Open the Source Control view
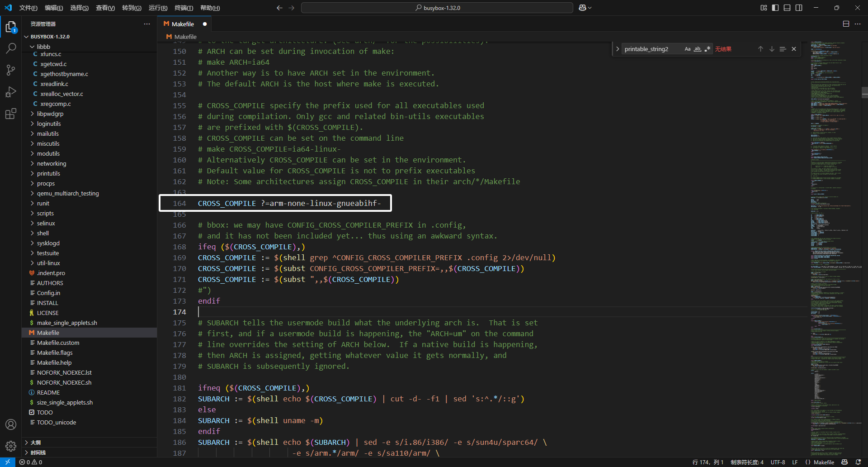 pyautogui.click(x=11, y=70)
